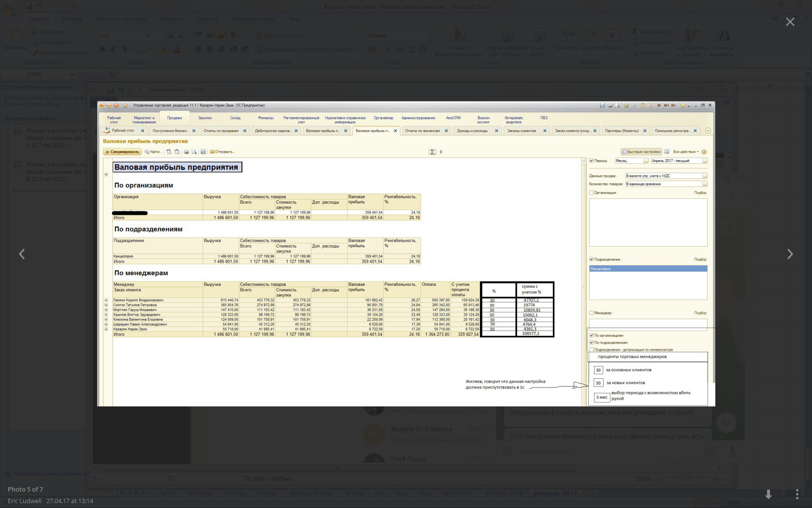Switch to the Закупки section
This screenshot has height=508, width=812.
pyautogui.click(x=204, y=118)
